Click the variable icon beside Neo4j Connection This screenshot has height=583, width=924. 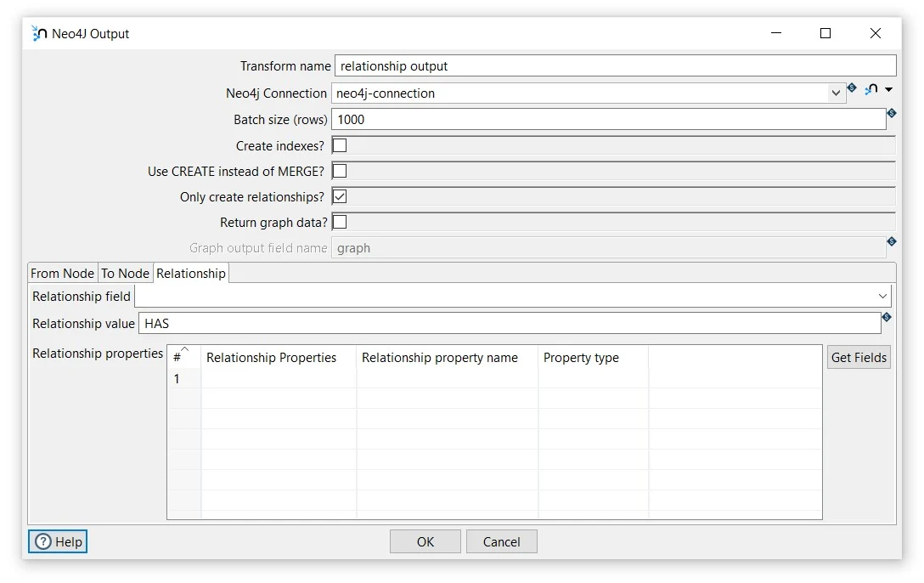pos(852,88)
